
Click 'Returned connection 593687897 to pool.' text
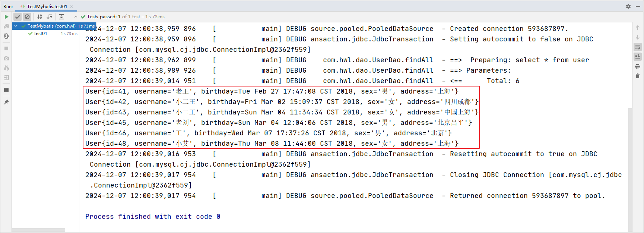point(527,196)
